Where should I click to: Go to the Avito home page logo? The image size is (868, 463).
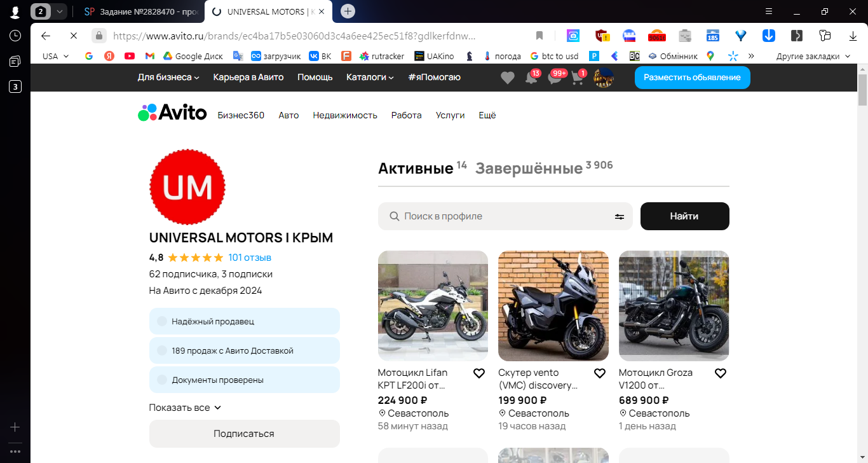coord(172,113)
